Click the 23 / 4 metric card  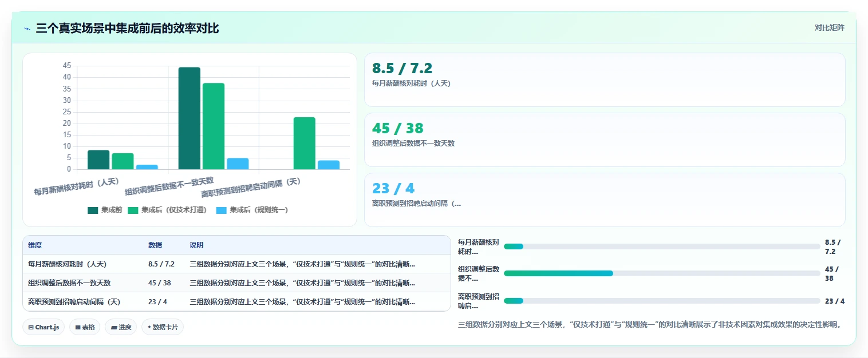tap(605, 200)
